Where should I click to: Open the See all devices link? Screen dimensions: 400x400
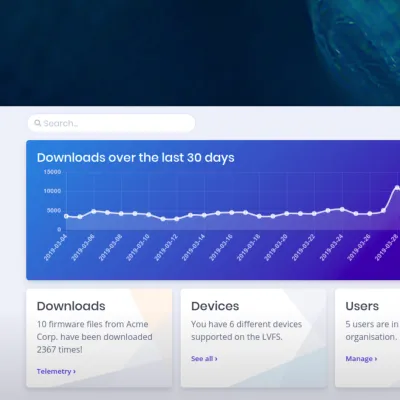(x=204, y=359)
